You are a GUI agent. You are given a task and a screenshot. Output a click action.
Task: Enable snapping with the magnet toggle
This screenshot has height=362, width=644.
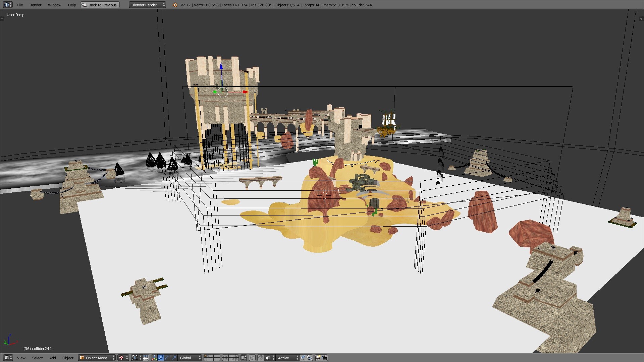point(260,358)
